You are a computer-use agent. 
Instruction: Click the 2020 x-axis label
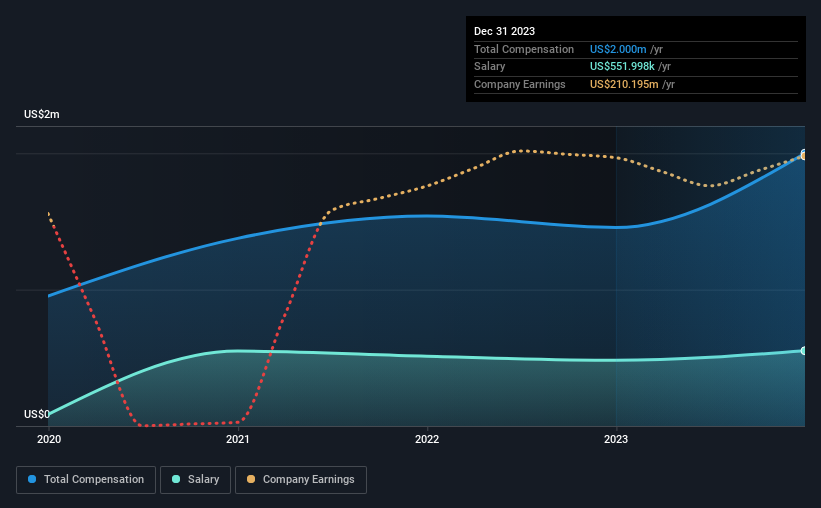coord(49,439)
